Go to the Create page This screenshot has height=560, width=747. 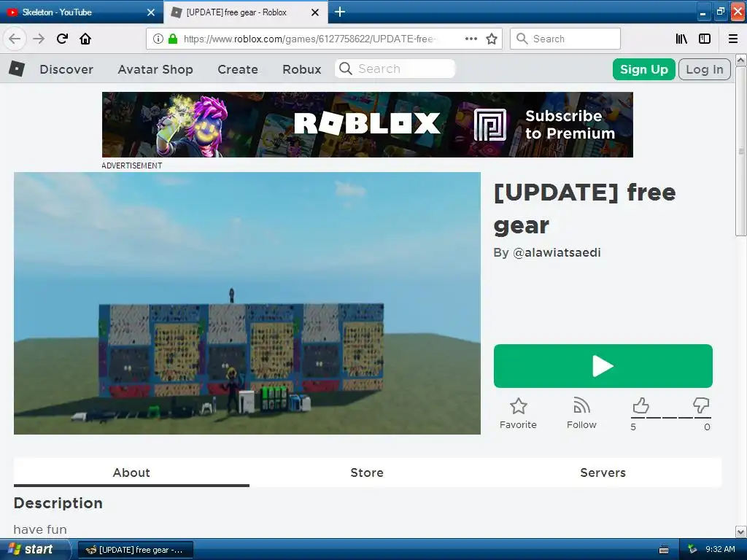(238, 69)
